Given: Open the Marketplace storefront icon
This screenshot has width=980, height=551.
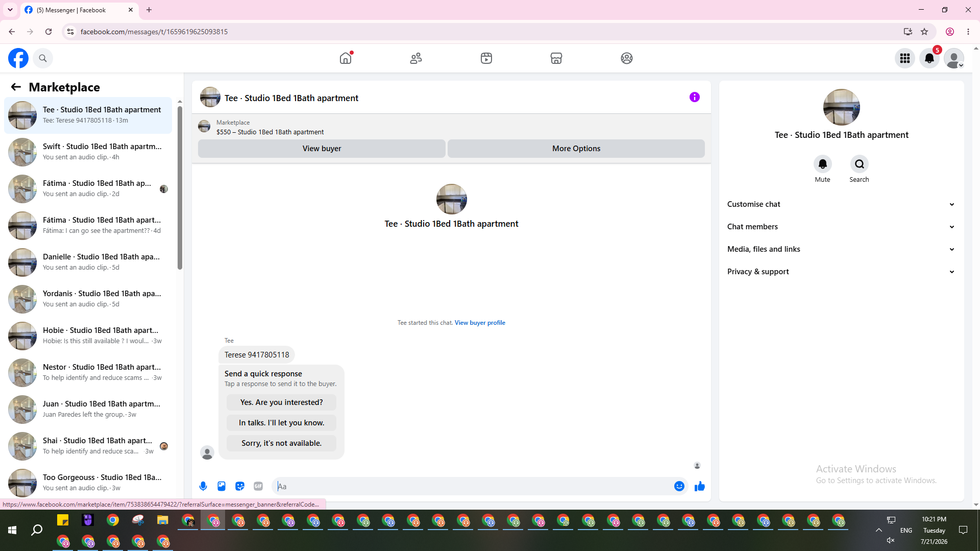Looking at the screenshot, I should (556, 58).
